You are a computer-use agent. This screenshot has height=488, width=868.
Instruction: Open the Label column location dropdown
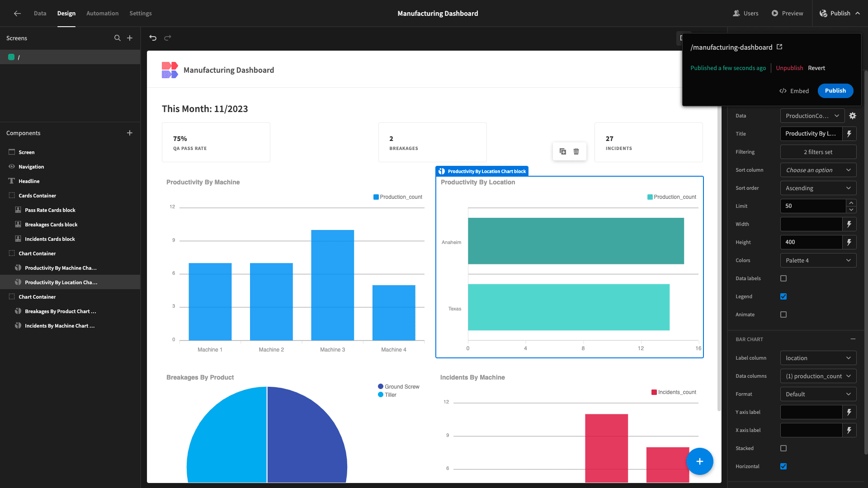[x=818, y=358]
